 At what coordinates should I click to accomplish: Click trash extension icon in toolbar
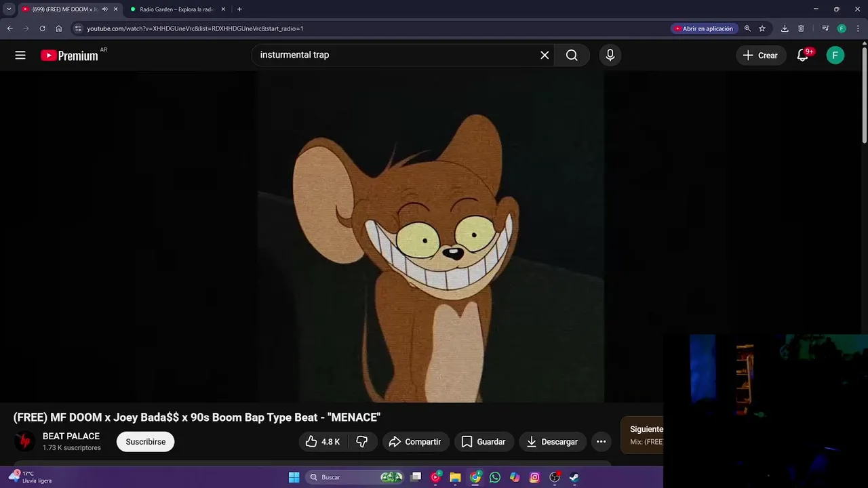coord(801,28)
